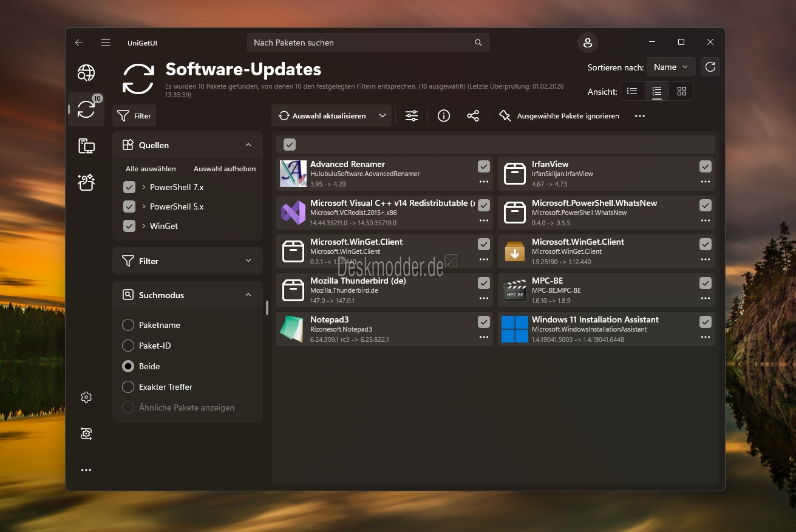Switch to grid icon view
The height and width of the screenshot is (532, 796).
click(x=682, y=91)
